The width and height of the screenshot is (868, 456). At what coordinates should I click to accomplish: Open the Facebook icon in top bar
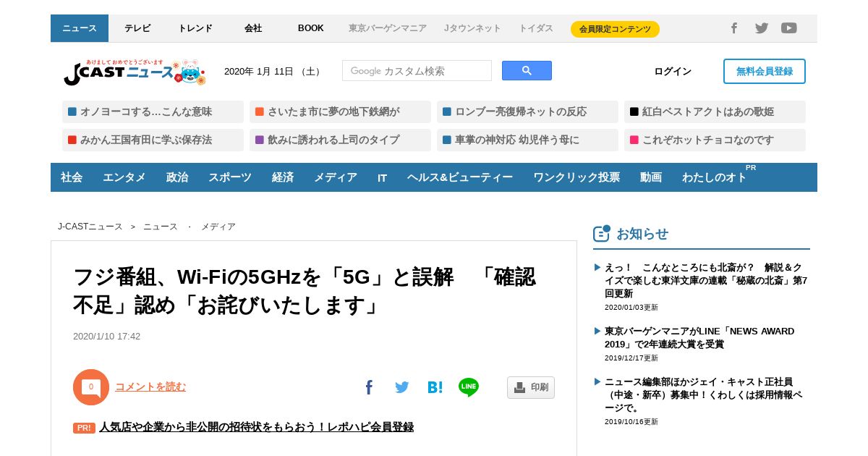pyautogui.click(x=733, y=28)
